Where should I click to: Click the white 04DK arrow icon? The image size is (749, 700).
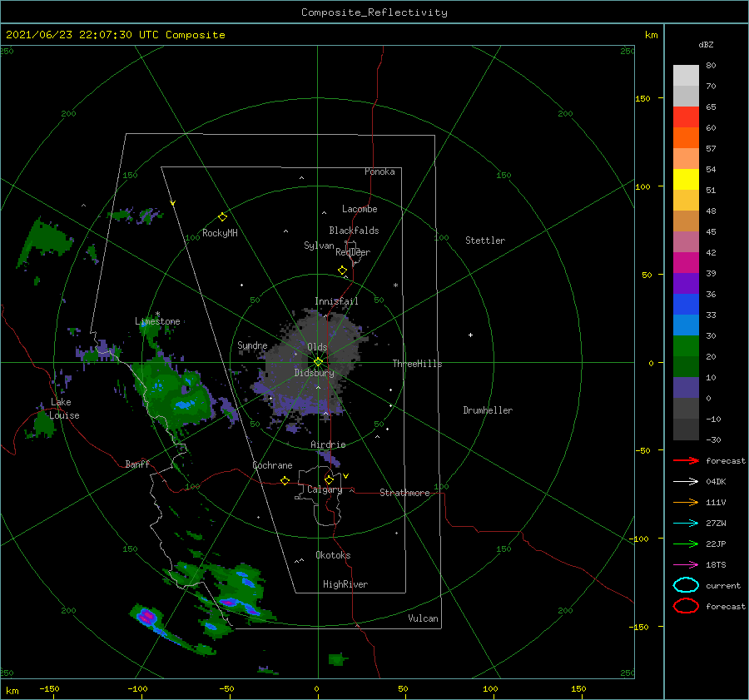[686, 481]
